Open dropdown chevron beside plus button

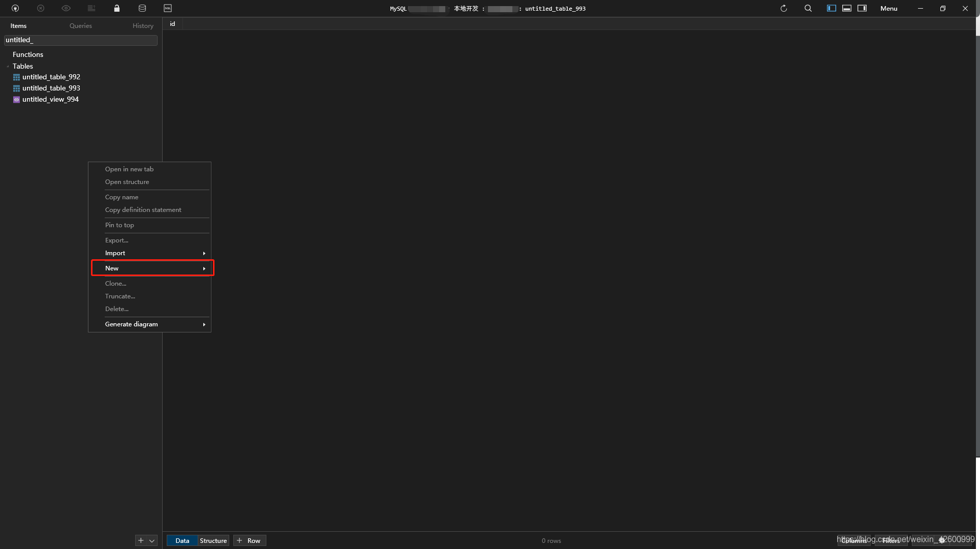tap(152, 540)
